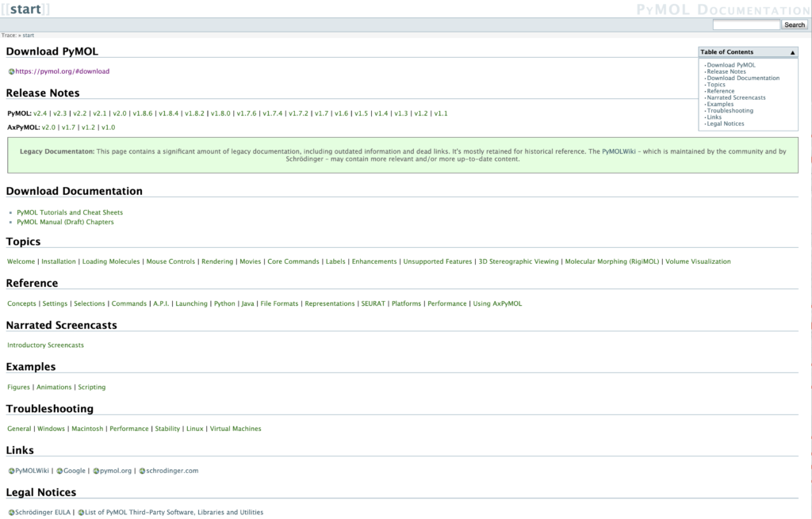Open AxPyMOL v2.0 release notes
812x519 pixels.
tap(48, 128)
